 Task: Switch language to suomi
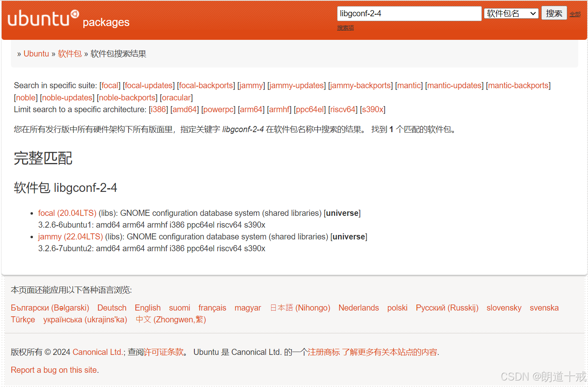180,308
